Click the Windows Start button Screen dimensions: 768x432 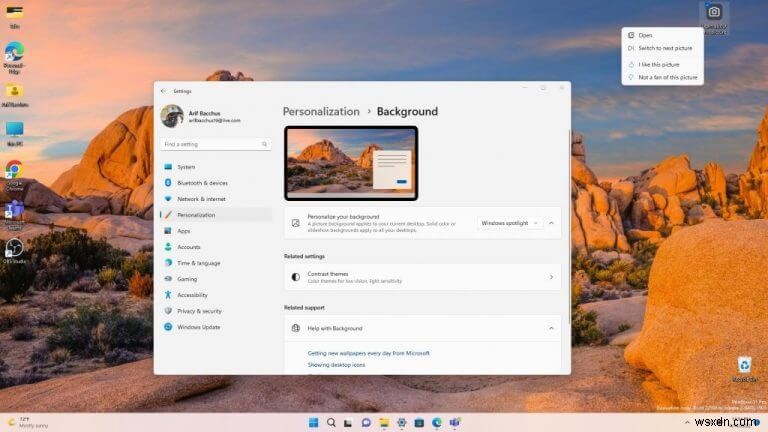(313, 422)
